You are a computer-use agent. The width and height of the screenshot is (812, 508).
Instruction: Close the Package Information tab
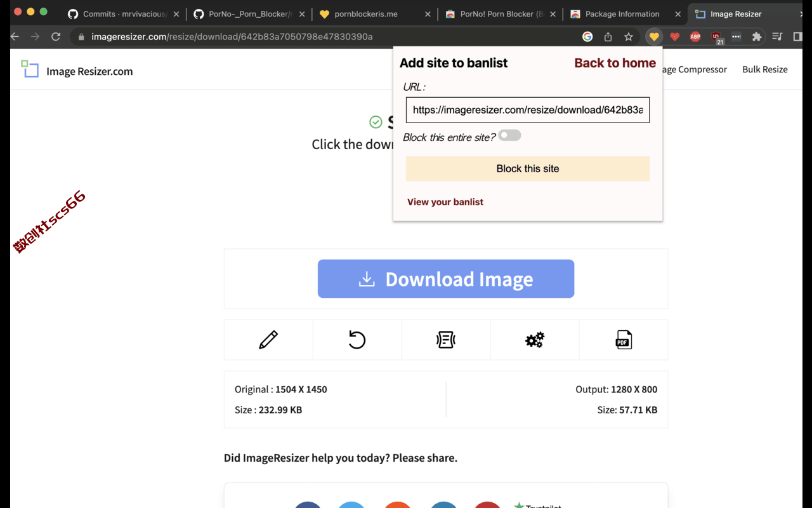(x=679, y=14)
